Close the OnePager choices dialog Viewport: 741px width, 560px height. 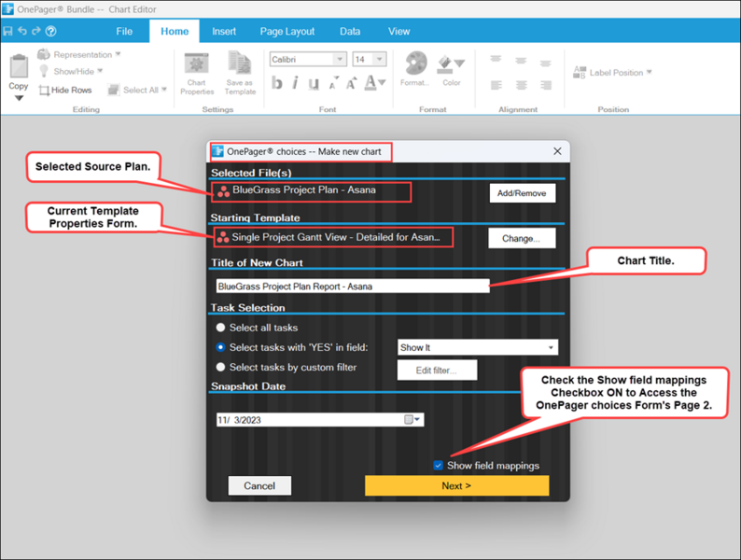click(558, 151)
